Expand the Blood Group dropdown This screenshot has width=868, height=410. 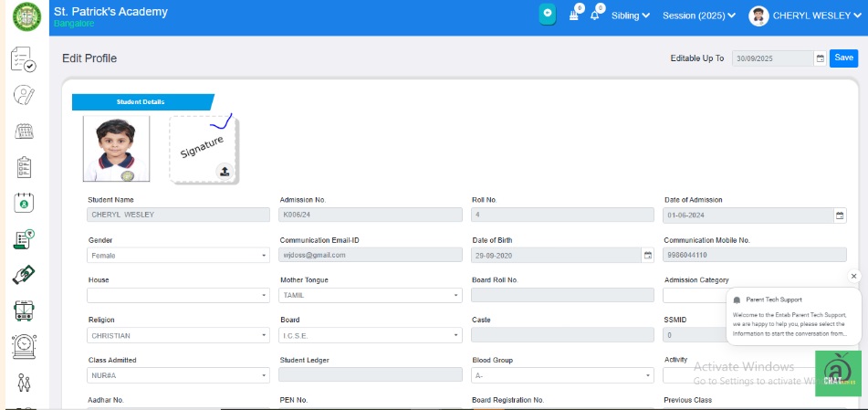click(x=562, y=375)
